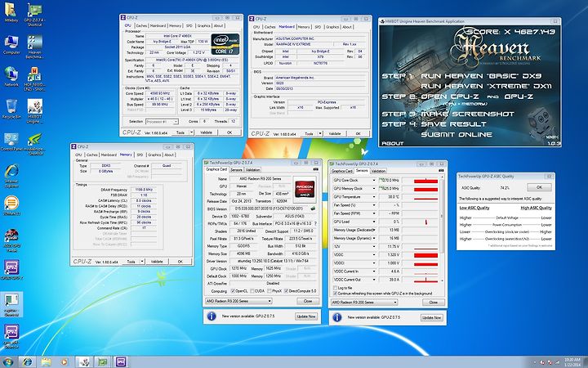Click the GPU Core Clock sensor graph
588x368 pixels.
(420, 180)
